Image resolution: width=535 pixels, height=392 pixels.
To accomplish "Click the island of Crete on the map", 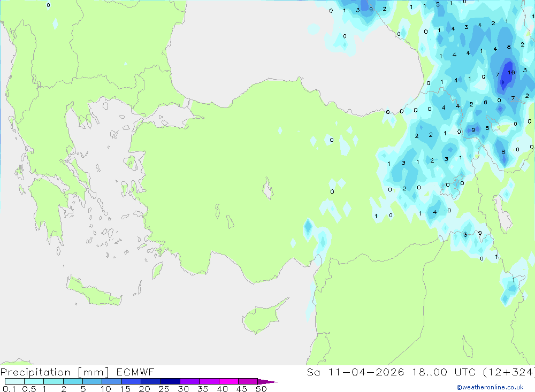I will tap(94, 293).
